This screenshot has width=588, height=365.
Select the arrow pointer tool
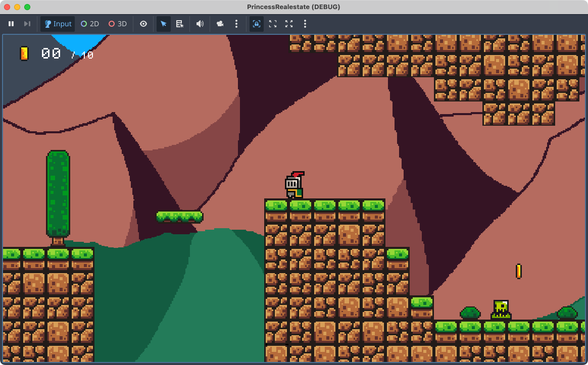(163, 24)
